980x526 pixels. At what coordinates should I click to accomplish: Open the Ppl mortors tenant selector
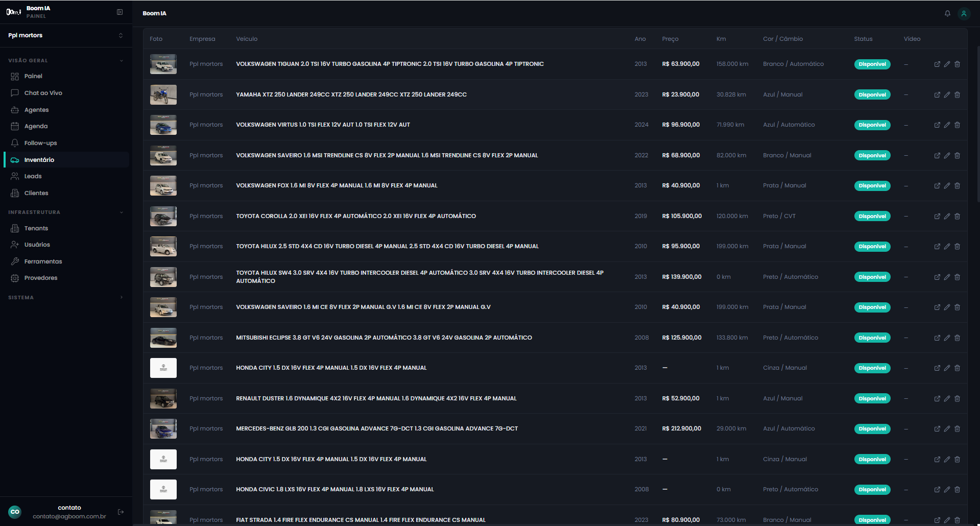(65, 35)
